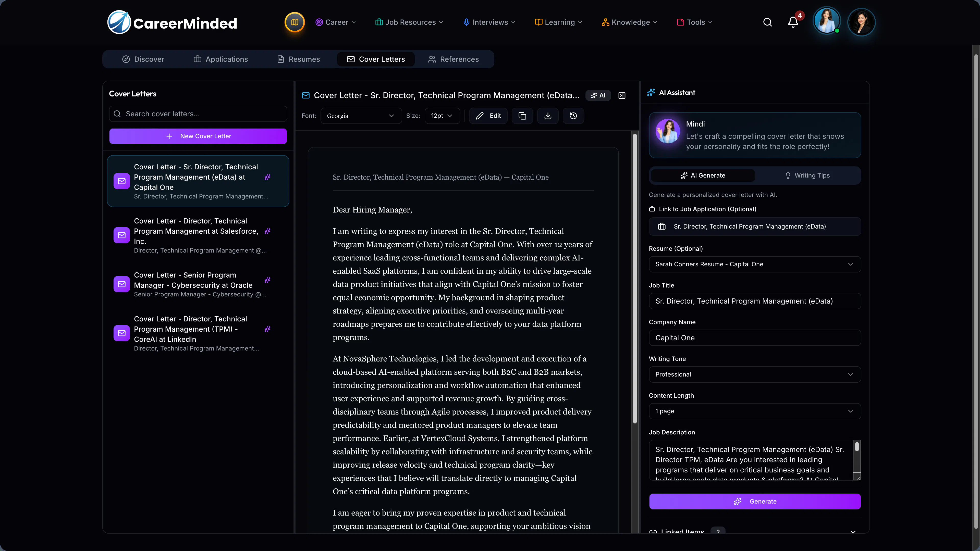Switch to the References tab
The image size is (980, 551).
pyautogui.click(x=454, y=59)
